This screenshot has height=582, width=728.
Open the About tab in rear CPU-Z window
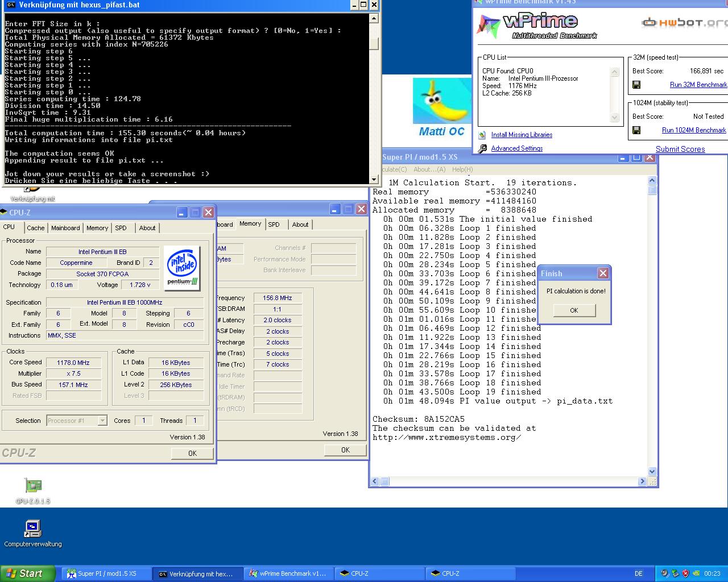[x=300, y=225]
